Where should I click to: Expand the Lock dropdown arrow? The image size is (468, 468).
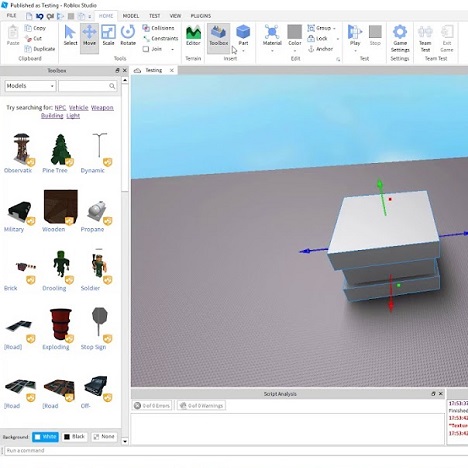338,39
